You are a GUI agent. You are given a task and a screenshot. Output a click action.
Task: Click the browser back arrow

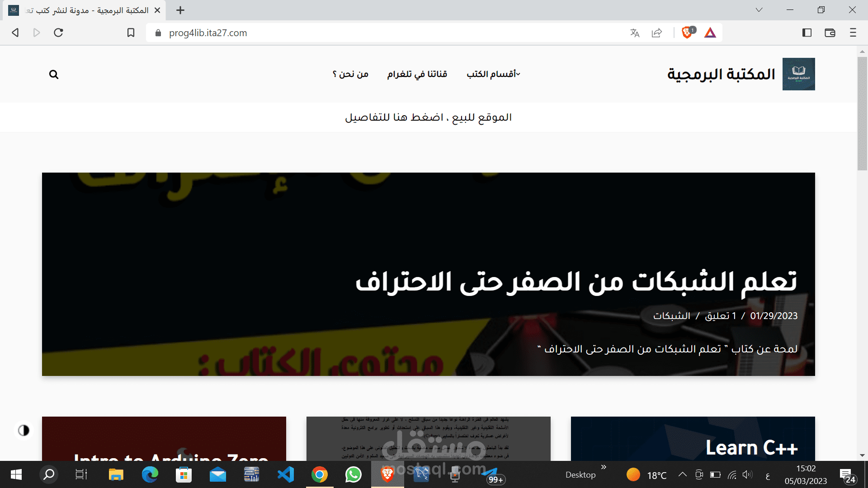pos(15,33)
